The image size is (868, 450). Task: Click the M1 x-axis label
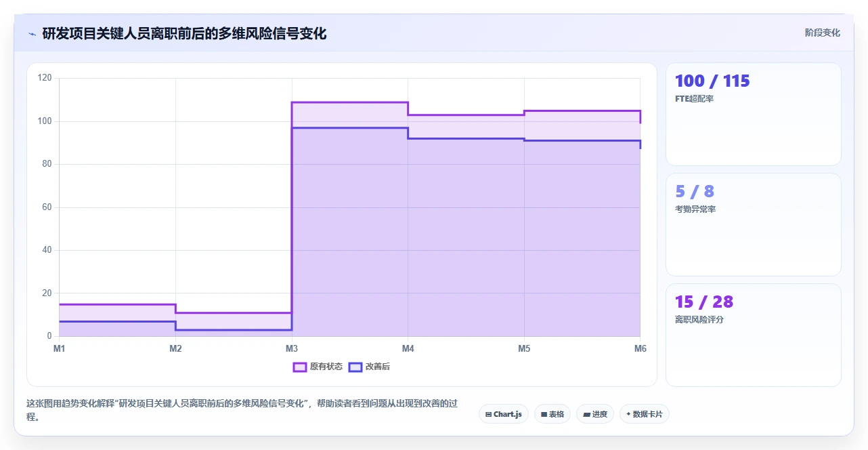(60, 348)
